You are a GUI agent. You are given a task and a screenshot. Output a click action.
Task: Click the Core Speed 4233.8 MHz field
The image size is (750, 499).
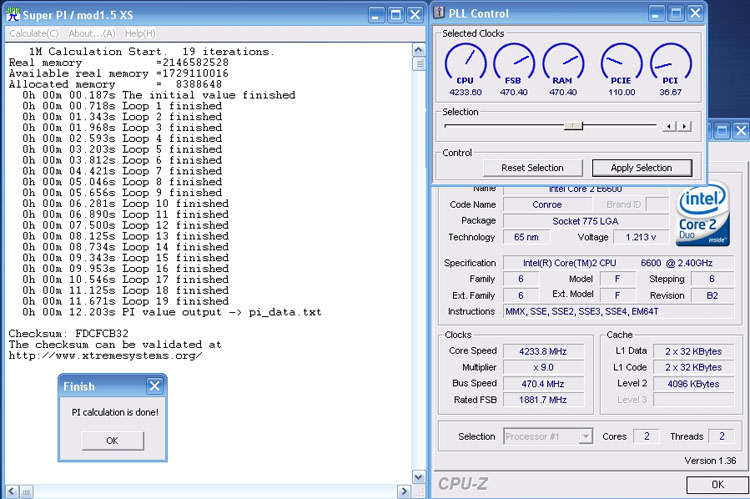tap(543, 352)
